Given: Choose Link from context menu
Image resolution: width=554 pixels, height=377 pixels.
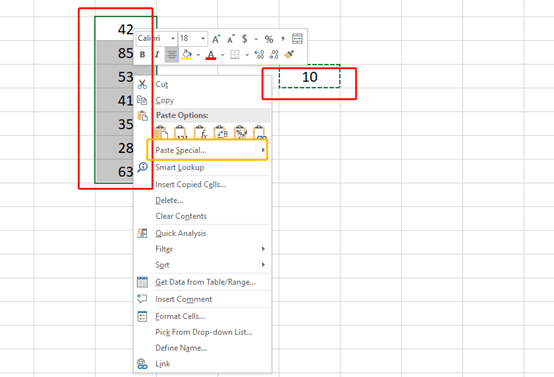Looking at the screenshot, I should 202,364.
